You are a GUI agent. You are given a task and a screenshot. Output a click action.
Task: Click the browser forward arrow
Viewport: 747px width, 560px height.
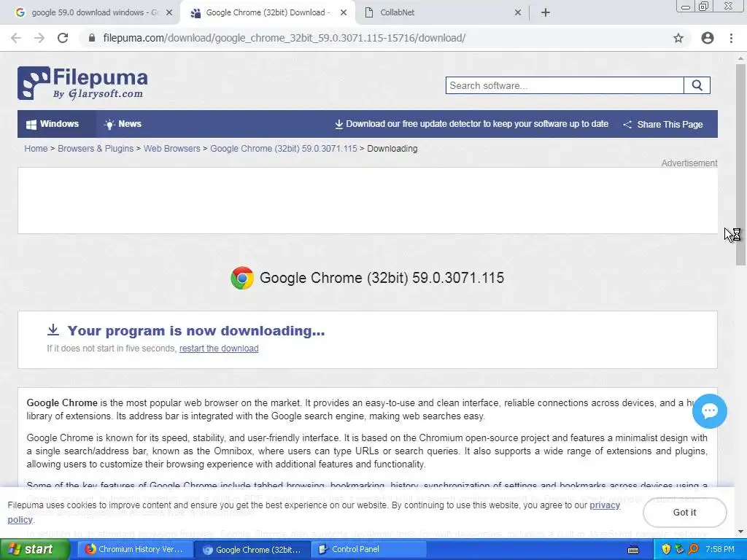pyautogui.click(x=39, y=38)
